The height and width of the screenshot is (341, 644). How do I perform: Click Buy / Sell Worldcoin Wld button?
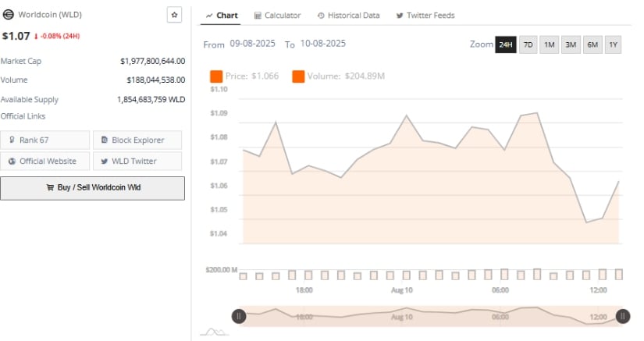[x=92, y=188]
